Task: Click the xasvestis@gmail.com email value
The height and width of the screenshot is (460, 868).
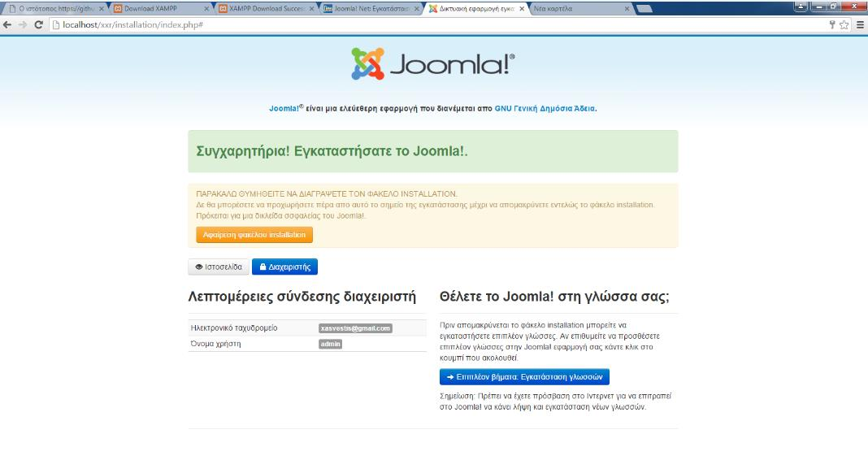Action: click(x=355, y=328)
